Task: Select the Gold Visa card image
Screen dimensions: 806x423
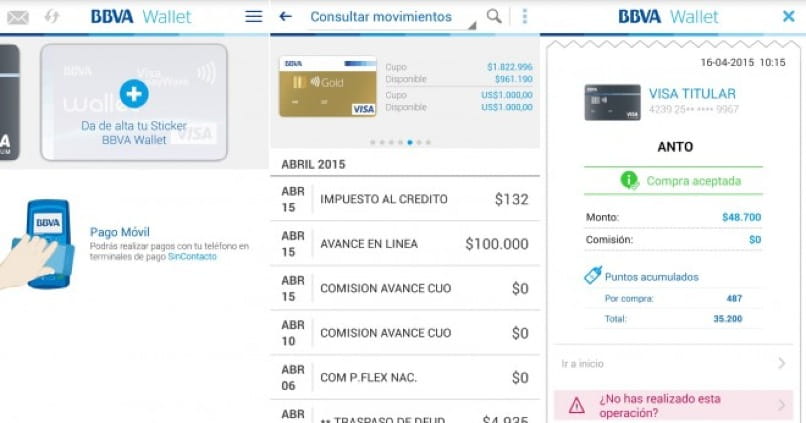Action: (x=328, y=86)
